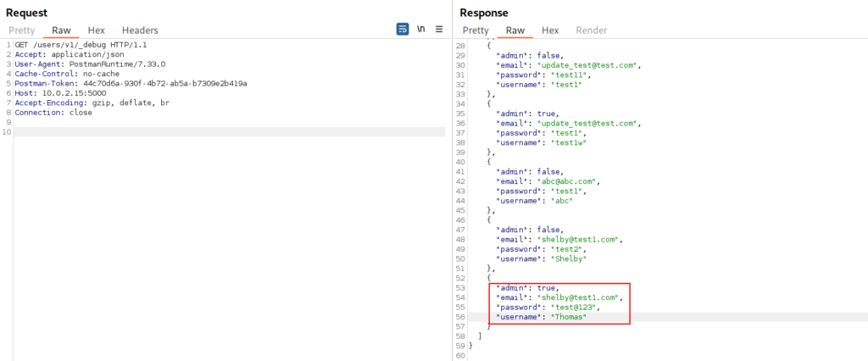Image resolution: width=868 pixels, height=361 pixels.
Task: Click the "username": "abc" line
Action: pos(536,201)
